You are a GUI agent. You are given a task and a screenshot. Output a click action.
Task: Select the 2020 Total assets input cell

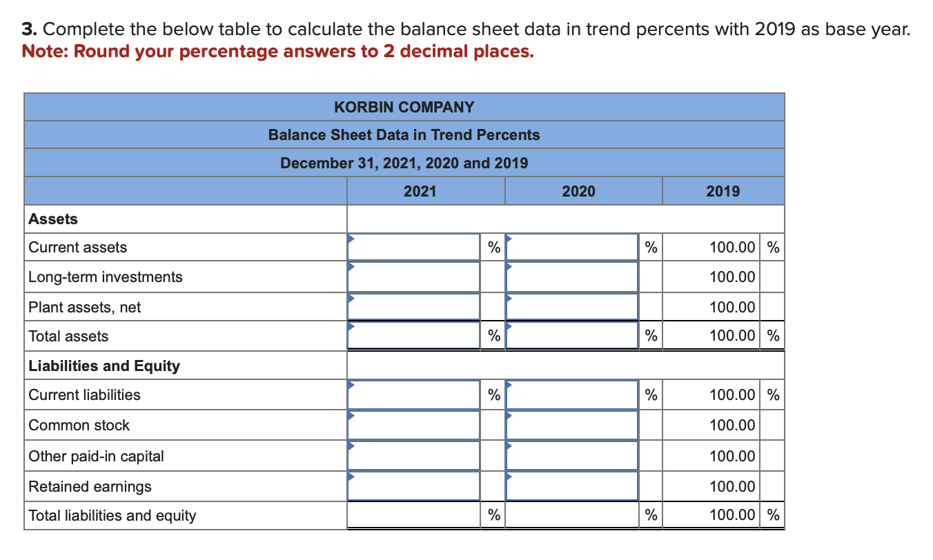pos(572,337)
